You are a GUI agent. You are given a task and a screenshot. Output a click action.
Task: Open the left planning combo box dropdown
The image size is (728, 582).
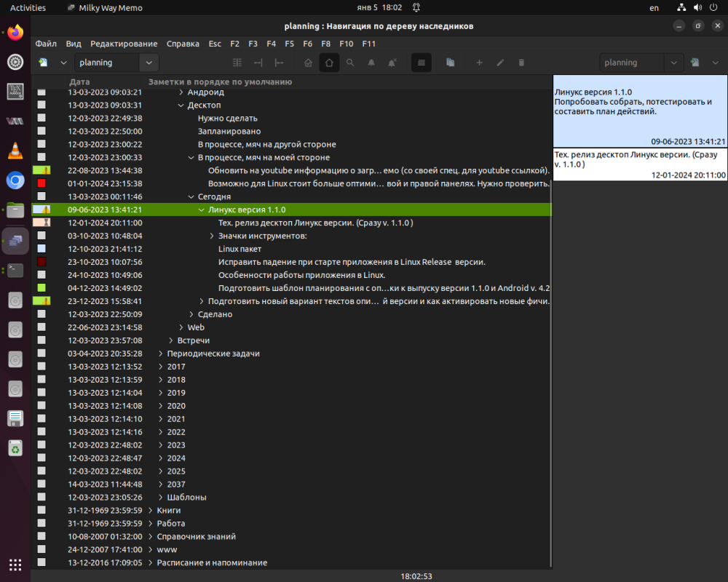[149, 63]
